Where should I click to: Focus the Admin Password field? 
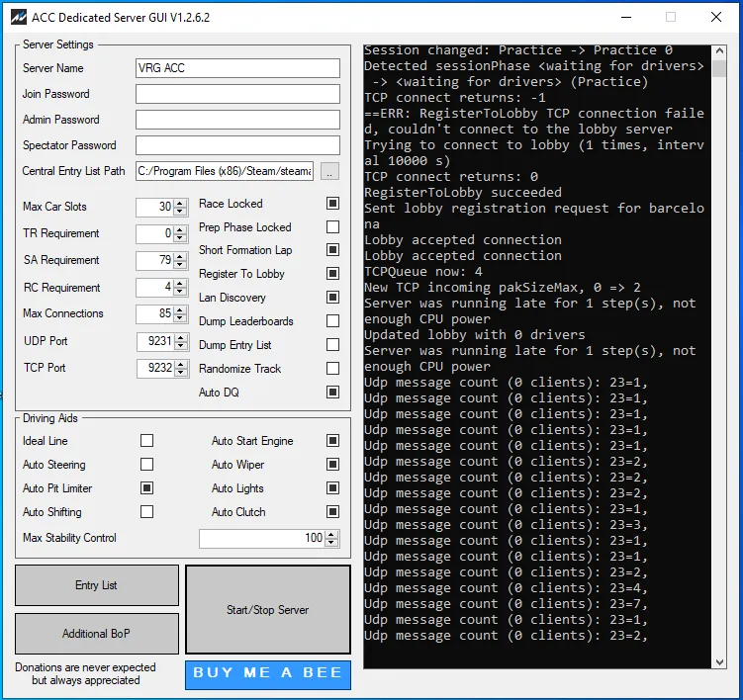click(x=237, y=120)
